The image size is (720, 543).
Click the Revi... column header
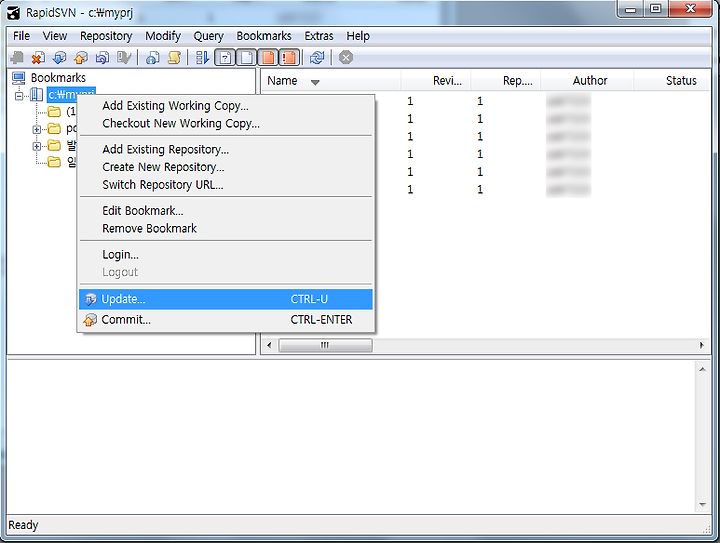click(x=436, y=81)
